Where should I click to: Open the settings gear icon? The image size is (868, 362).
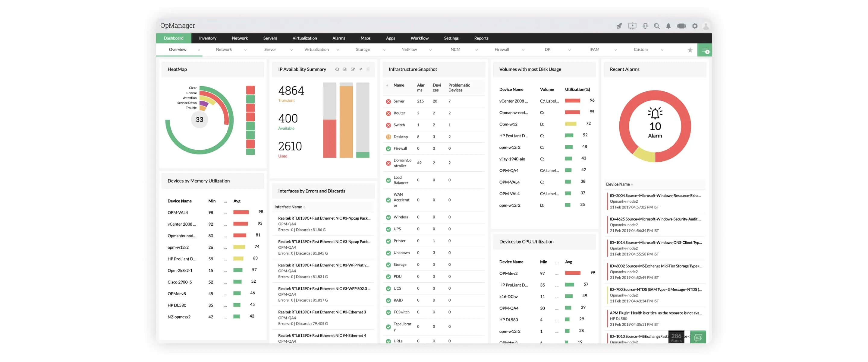point(695,26)
